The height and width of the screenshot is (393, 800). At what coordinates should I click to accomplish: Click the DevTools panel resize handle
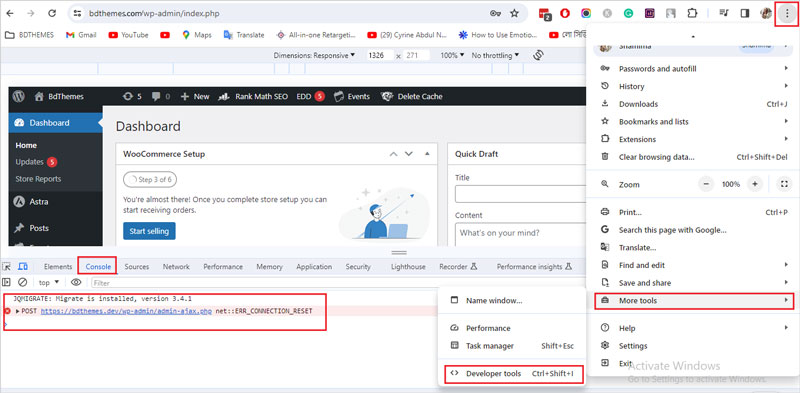pyautogui.click(x=399, y=253)
